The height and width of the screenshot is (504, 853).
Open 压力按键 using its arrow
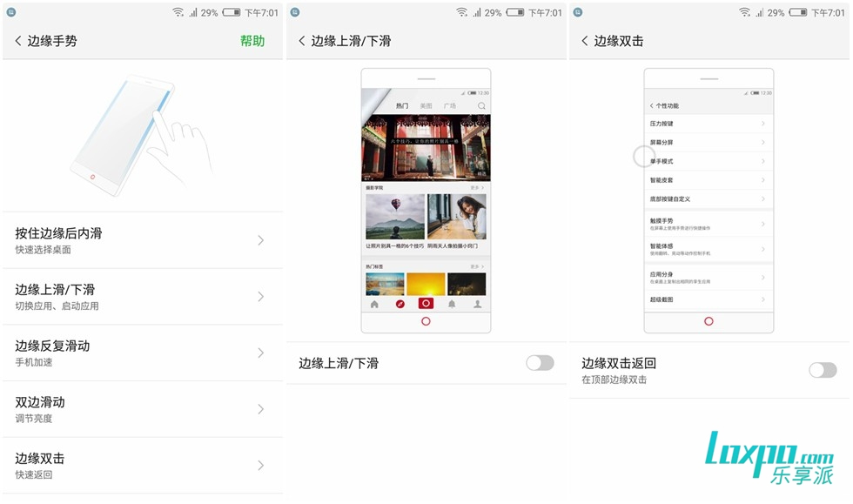pyautogui.click(x=762, y=123)
